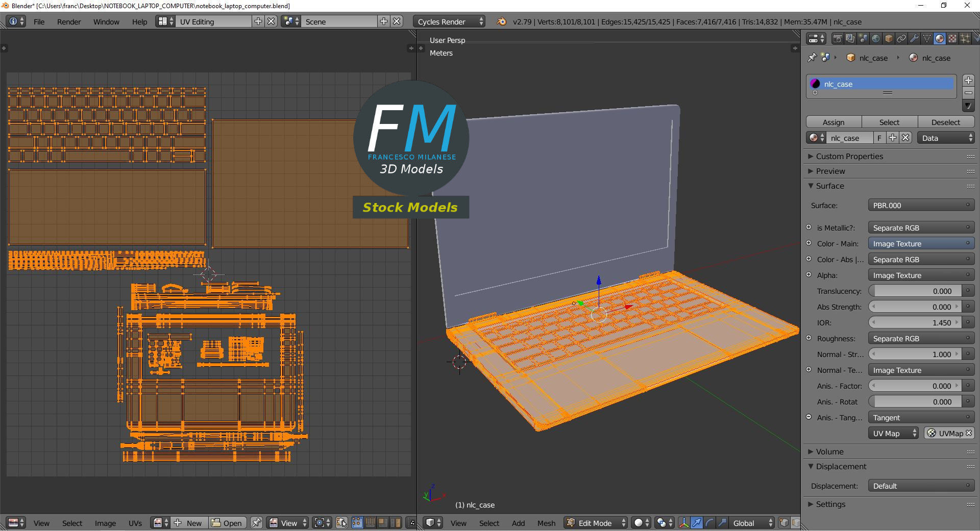Open the Render menu
The height and width of the screenshot is (531, 980).
(x=69, y=21)
